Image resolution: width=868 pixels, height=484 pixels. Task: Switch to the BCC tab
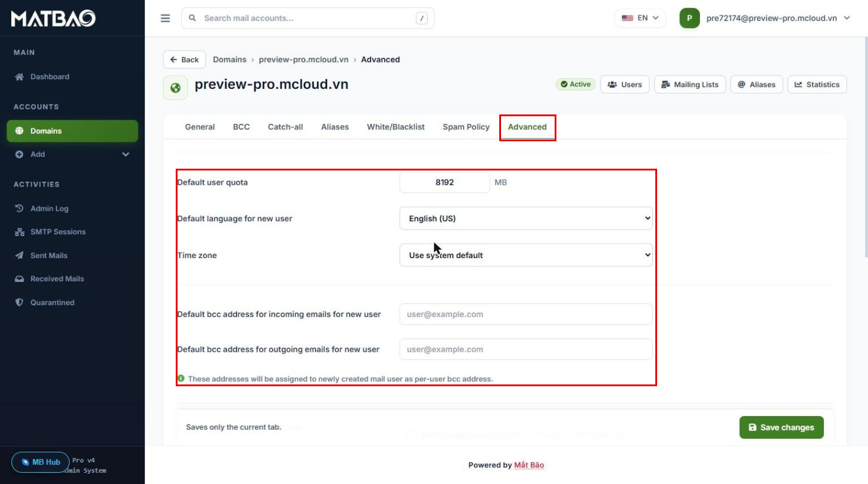(x=241, y=127)
